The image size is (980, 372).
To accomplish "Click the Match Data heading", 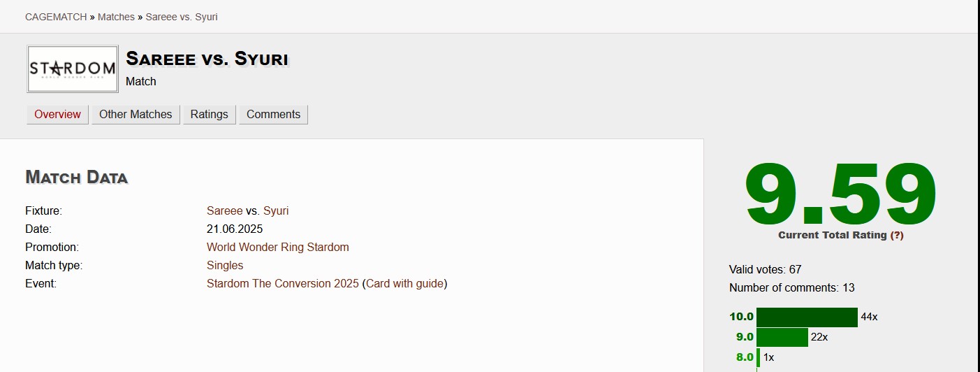I will click(x=76, y=177).
